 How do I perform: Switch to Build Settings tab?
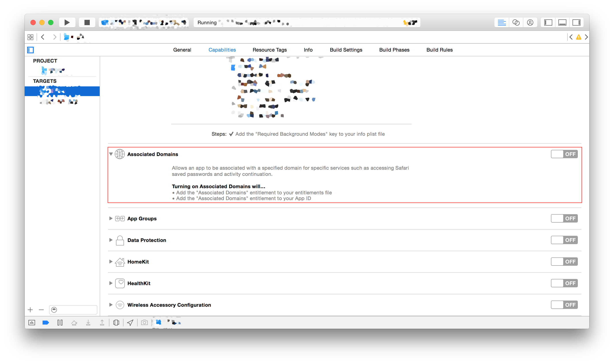[x=346, y=50]
